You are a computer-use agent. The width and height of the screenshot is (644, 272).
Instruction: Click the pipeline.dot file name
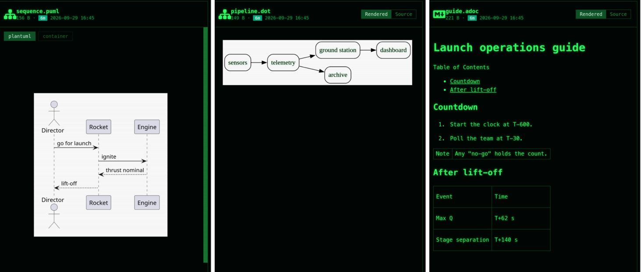[x=251, y=11]
